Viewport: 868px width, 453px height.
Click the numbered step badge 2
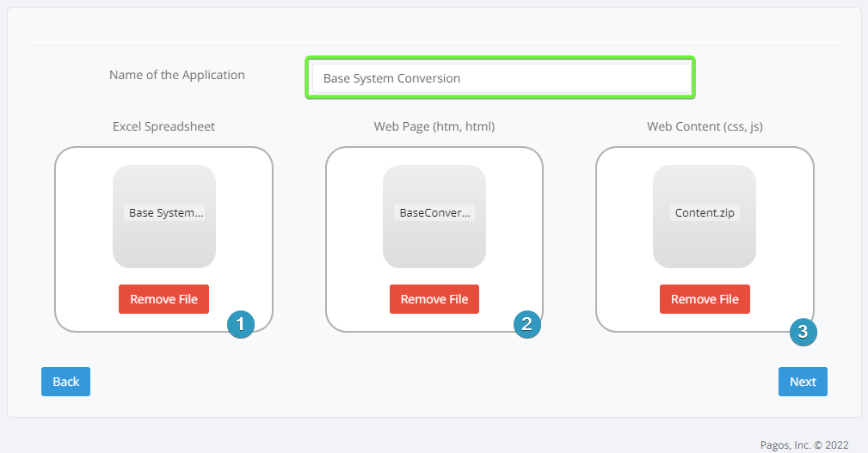[526, 324]
